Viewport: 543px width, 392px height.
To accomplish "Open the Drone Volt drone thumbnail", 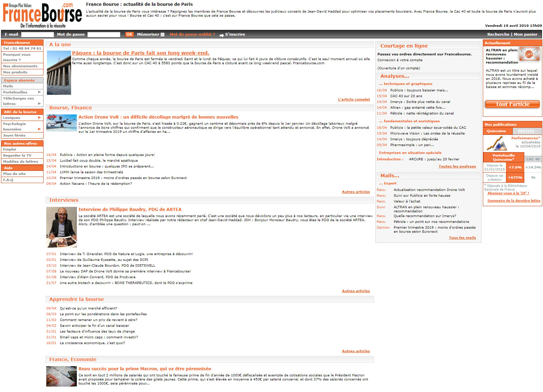I will tap(62, 123).
